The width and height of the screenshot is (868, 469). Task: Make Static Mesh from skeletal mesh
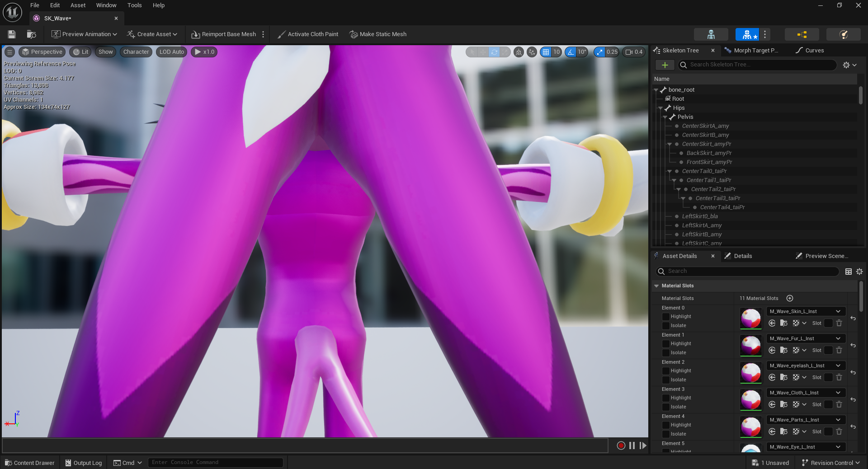point(378,34)
